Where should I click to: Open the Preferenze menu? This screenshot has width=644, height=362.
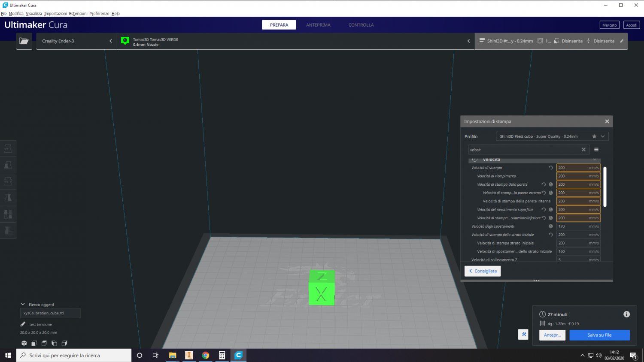point(99,14)
